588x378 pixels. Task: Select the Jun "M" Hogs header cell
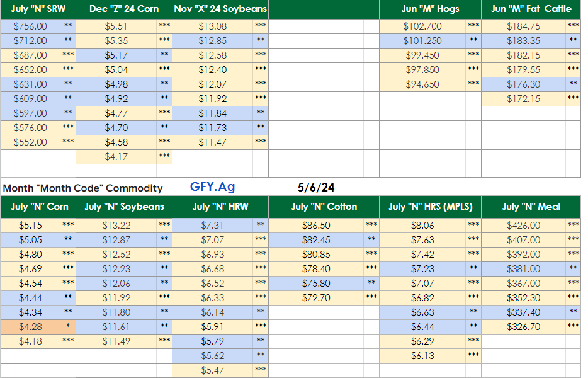click(x=430, y=9)
